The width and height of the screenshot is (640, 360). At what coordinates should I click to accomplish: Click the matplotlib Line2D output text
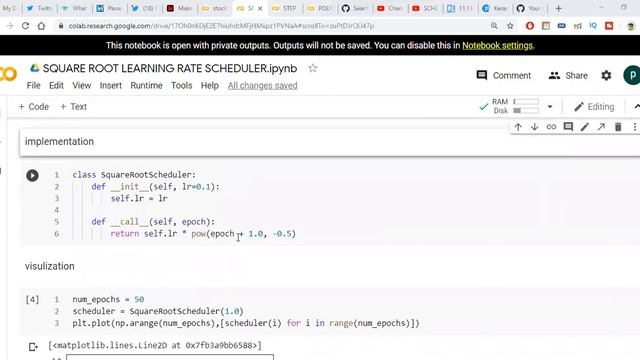(x=155, y=345)
